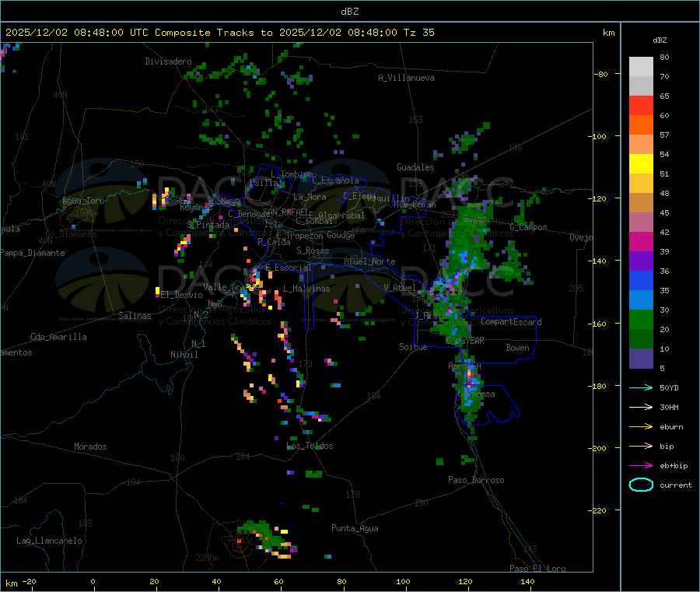Click the L_Malvinas map label
Screen dimensions: 700x592
click(306, 289)
